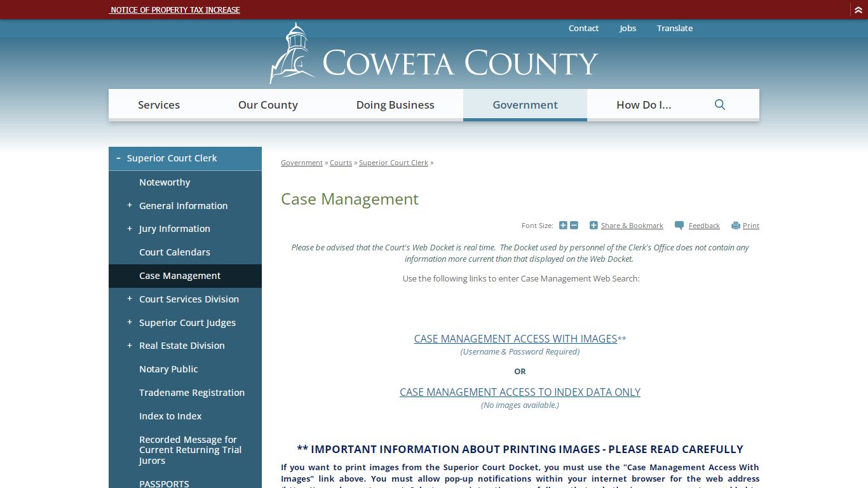Click the Share & Bookmark text link
This screenshot has height=488, width=868.
tap(632, 226)
